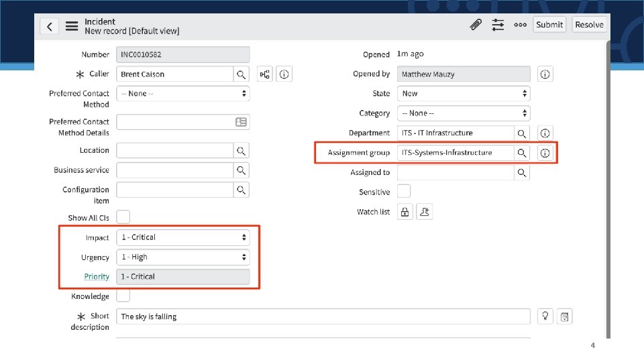Click the Assignment group input field
This screenshot has height=362, width=644.
[455, 153]
